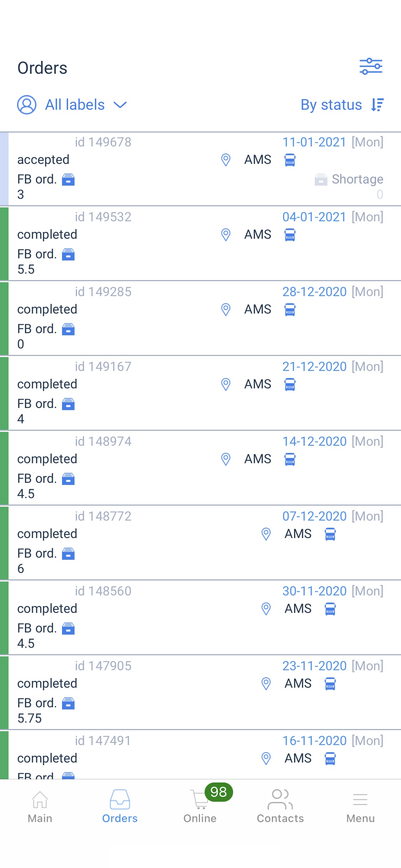Toggle sort direction icon beside By status
The image size is (401, 868).
coord(377,105)
